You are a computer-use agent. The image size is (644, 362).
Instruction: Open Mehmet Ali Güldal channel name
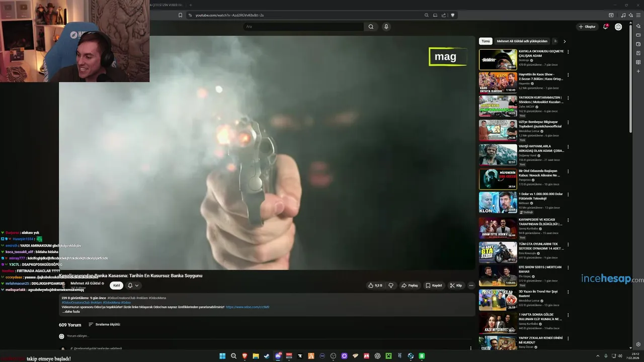pos(86,283)
